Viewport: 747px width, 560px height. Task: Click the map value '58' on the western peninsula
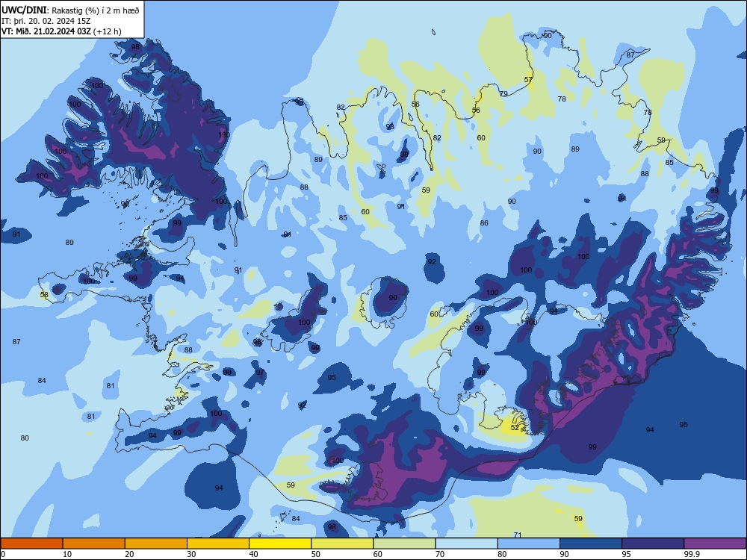(x=44, y=295)
